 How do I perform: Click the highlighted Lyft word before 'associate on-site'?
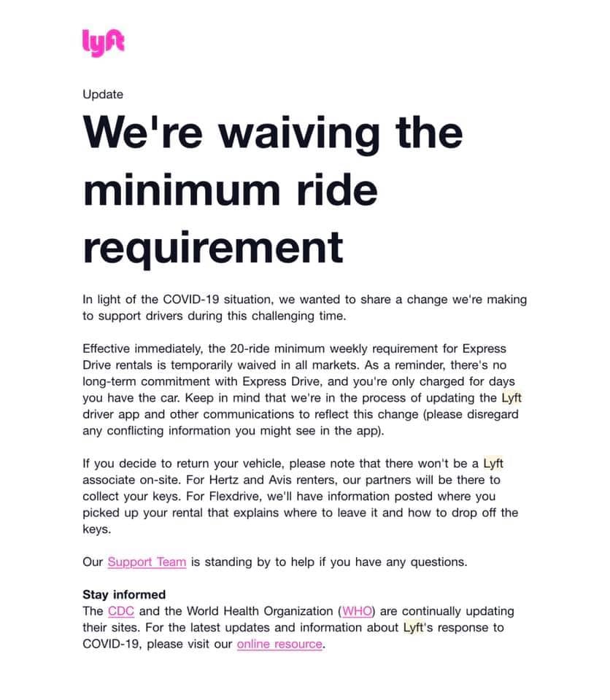(x=493, y=464)
